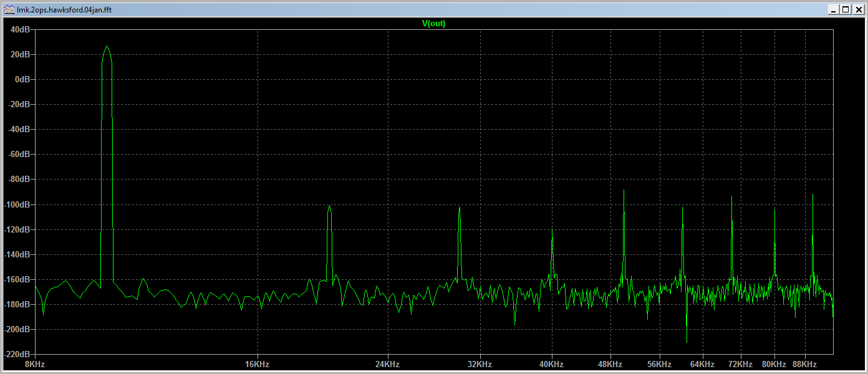Click the 56KHz frequency axis label

point(659,364)
